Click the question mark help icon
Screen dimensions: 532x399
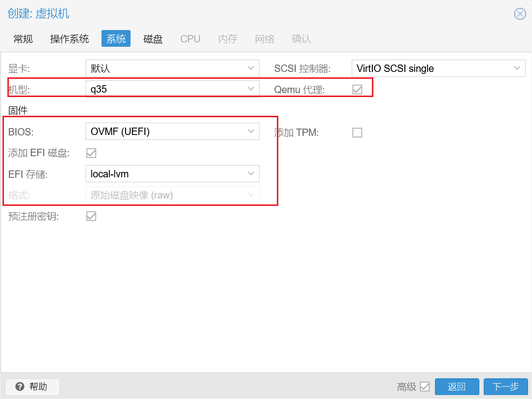(x=20, y=387)
